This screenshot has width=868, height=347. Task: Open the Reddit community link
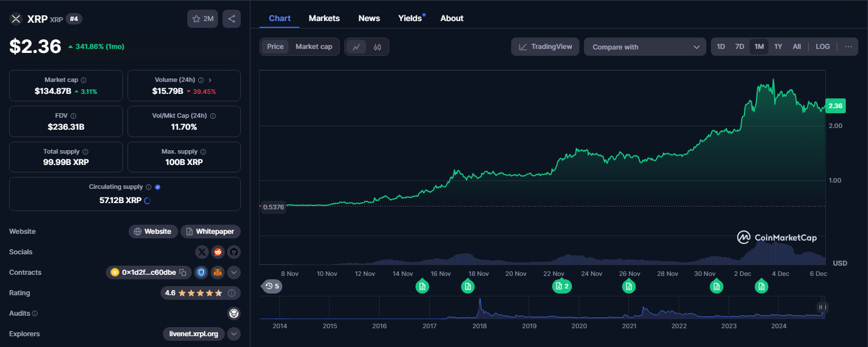(218, 252)
